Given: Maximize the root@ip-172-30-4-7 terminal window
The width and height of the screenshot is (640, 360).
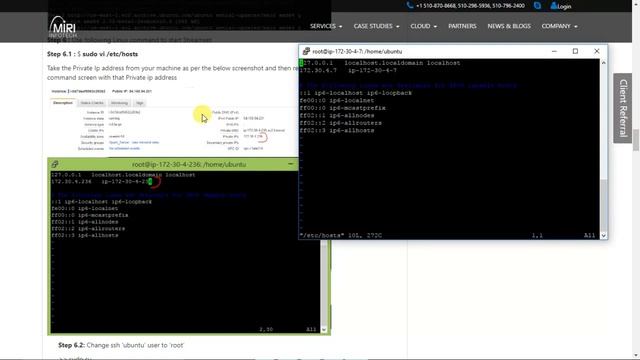Looking at the screenshot, I should click(x=575, y=51).
